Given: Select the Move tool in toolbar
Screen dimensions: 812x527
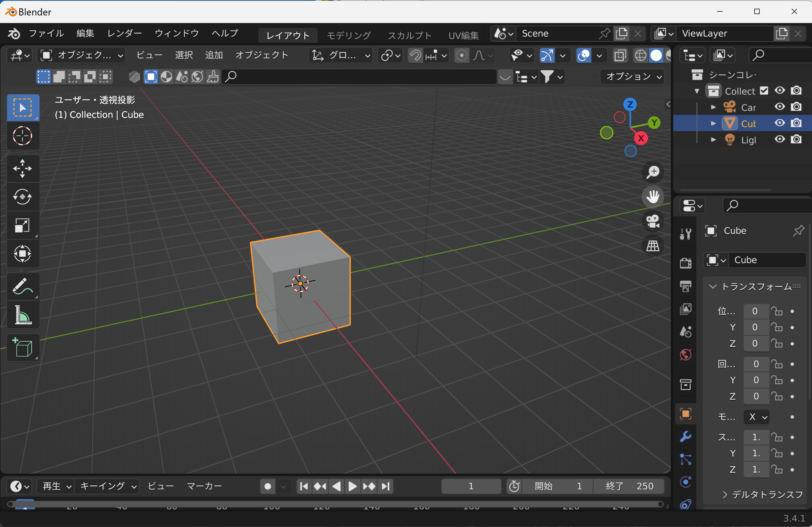Looking at the screenshot, I should pyautogui.click(x=22, y=169).
